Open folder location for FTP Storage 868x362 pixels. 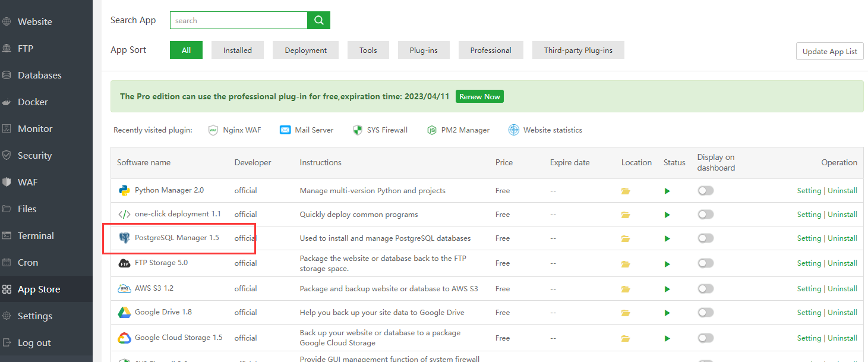point(625,264)
